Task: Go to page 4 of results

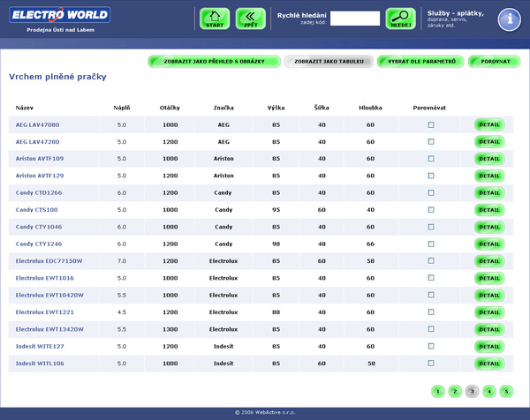Action: pyautogui.click(x=489, y=392)
